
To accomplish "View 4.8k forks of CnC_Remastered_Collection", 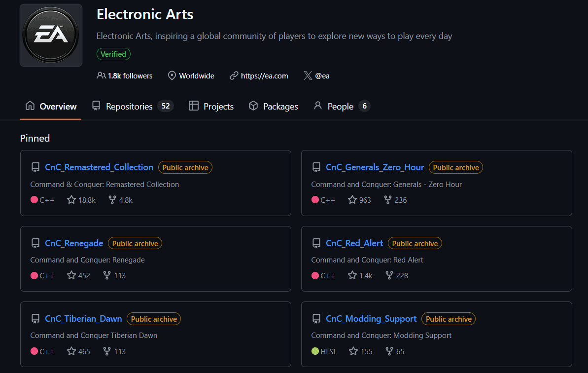I will tap(120, 200).
